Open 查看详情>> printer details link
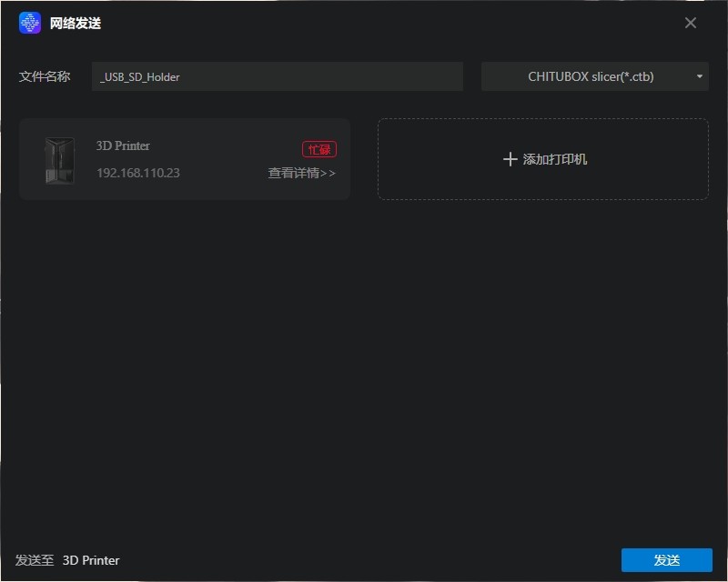Viewport: 728px width, 582px height. (302, 173)
